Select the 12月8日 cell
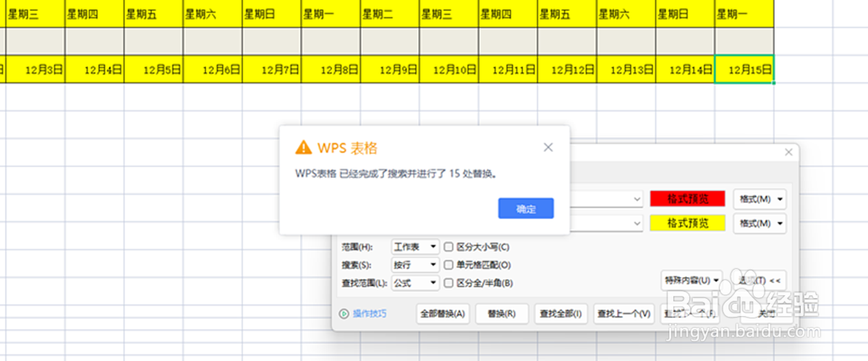The width and height of the screenshot is (868, 361). click(x=331, y=69)
